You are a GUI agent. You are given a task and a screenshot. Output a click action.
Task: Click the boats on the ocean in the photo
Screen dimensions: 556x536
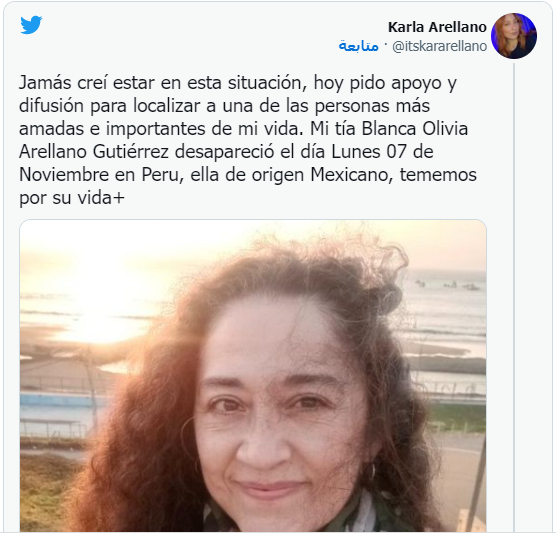point(447,285)
